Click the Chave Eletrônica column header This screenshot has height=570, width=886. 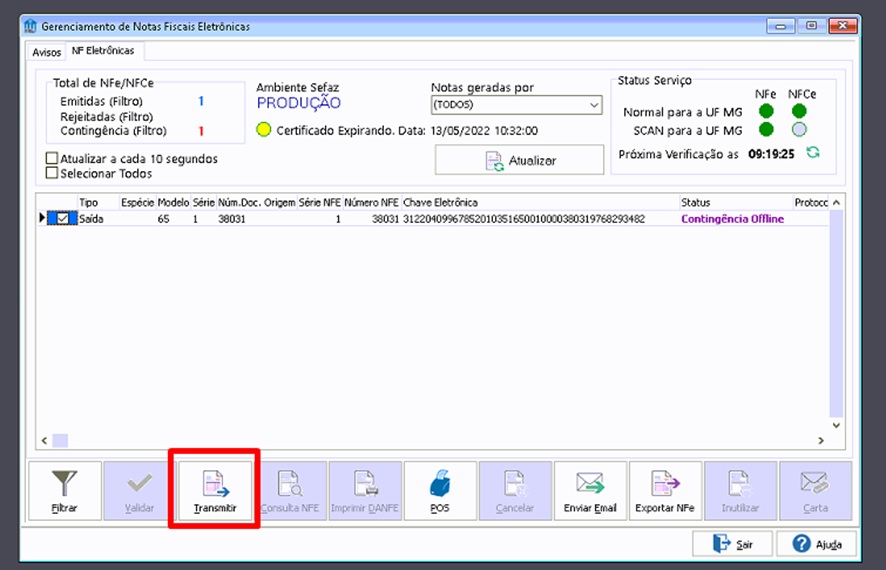540,202
